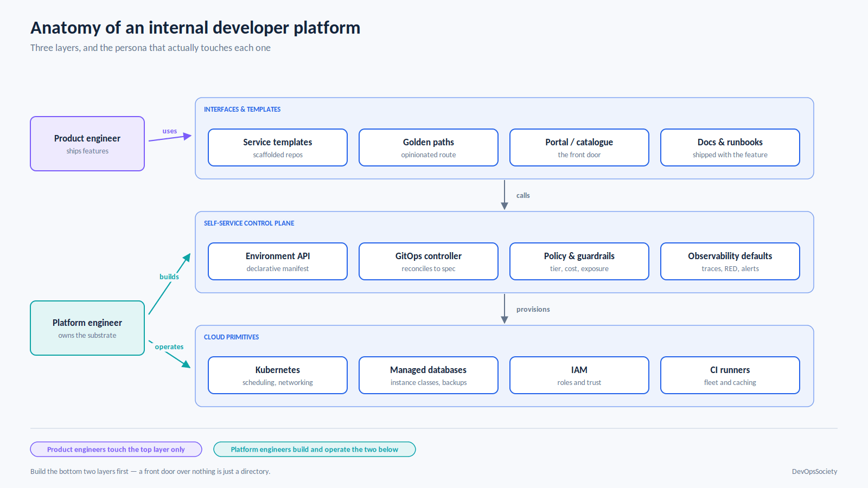Select the Platform engineer persona box

87,328
